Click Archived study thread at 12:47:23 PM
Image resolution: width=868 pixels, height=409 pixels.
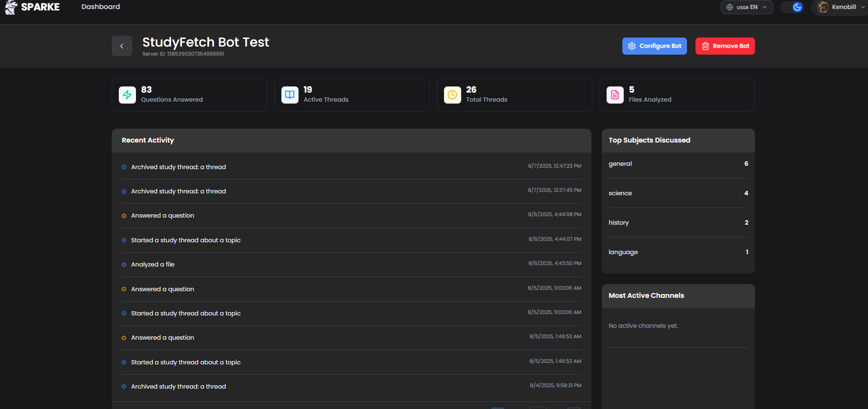pyautogui.click(x=351, y=167)
